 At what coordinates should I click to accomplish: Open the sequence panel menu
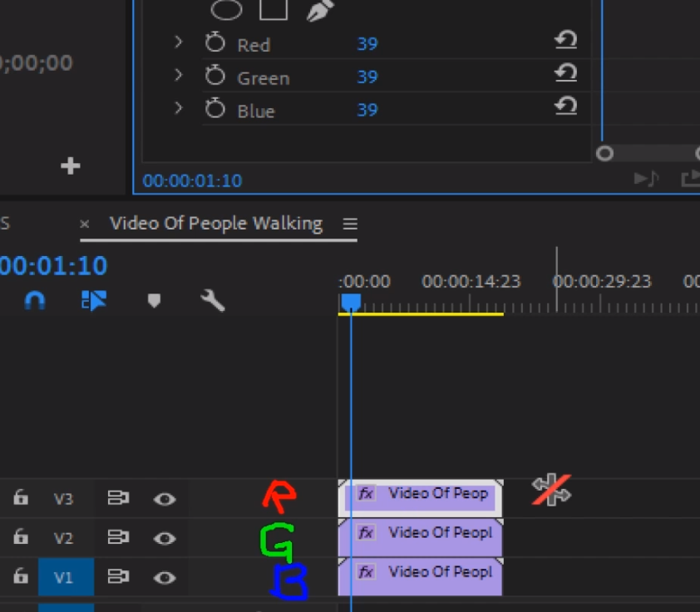pos(351,224)
